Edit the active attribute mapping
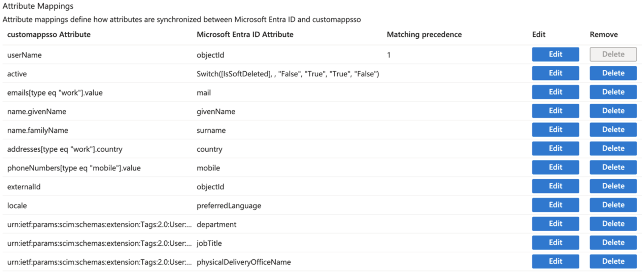 point(556,73)
